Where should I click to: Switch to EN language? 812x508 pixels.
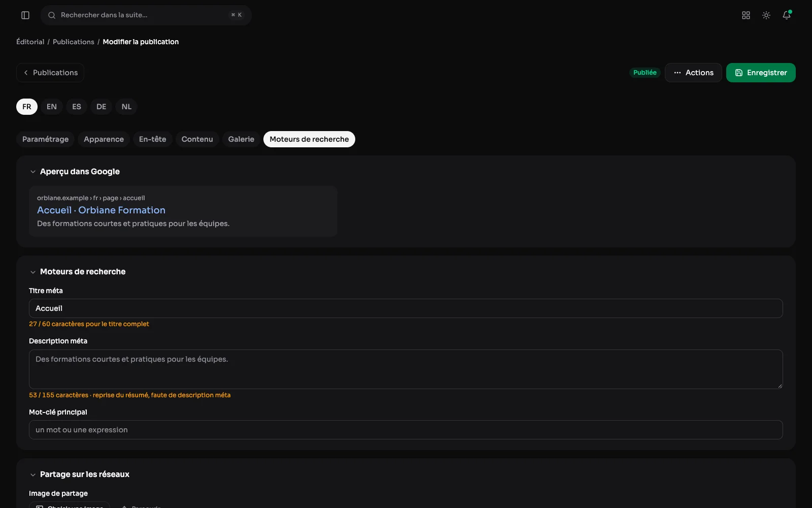click(x=52, y=107)
